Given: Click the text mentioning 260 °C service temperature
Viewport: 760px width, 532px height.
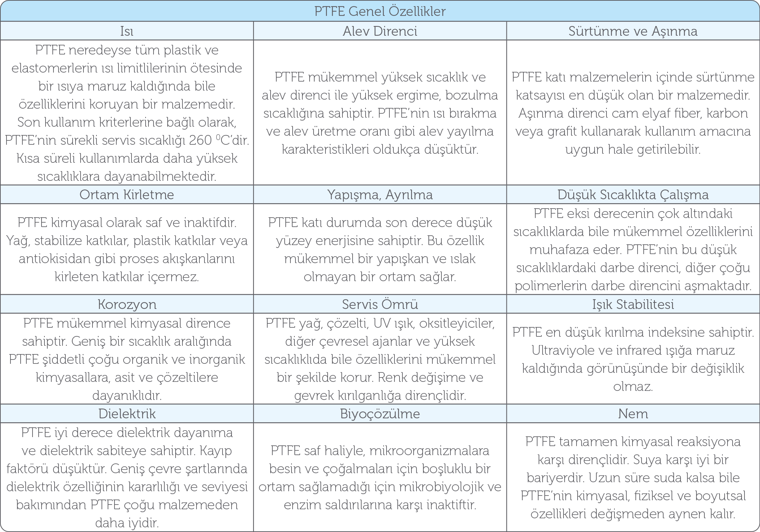Looking at the screenshot, I should tap(127, 140).
